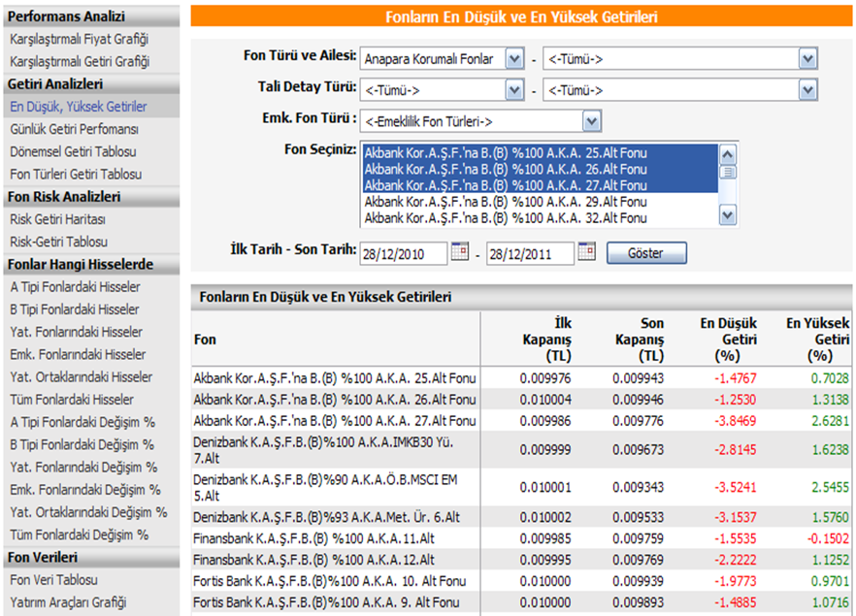The image size is (856, 616).
Task: Click Fon Verileri section header
Action: [x=91, y=558]
